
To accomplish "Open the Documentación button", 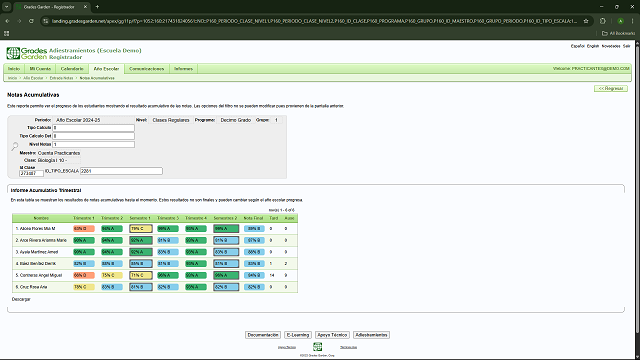I will coord(263,335).
